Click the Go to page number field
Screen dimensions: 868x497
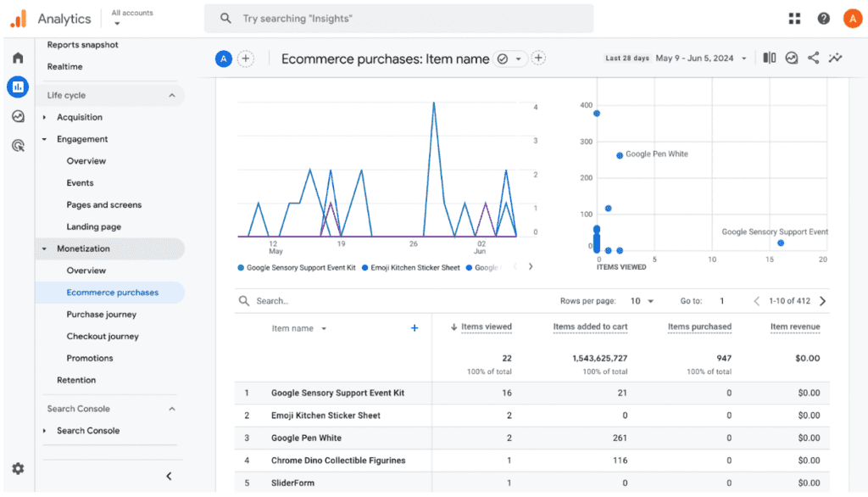point(722,301)
